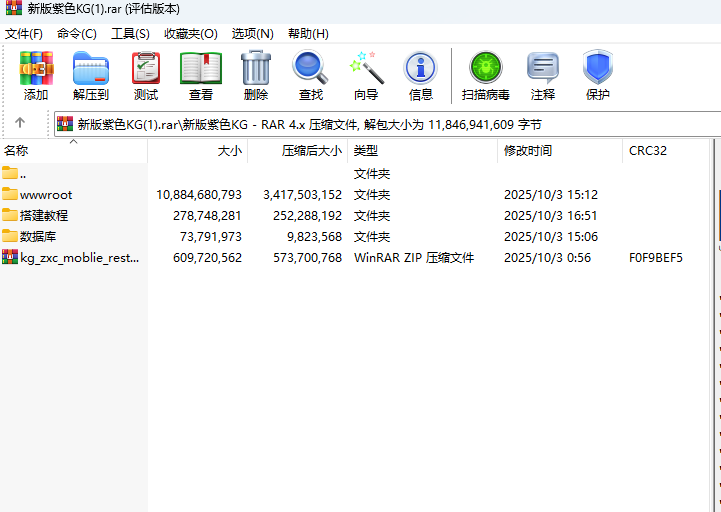Open the Tools (工具) menu
Screen dimensions: 721x512
click(130, 33)
